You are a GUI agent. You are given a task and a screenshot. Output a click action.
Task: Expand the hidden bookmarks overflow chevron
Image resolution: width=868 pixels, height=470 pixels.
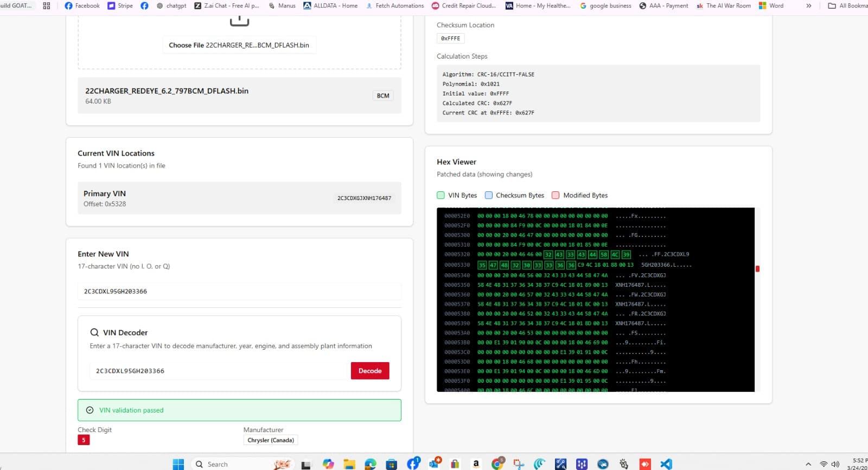(809, 5)
